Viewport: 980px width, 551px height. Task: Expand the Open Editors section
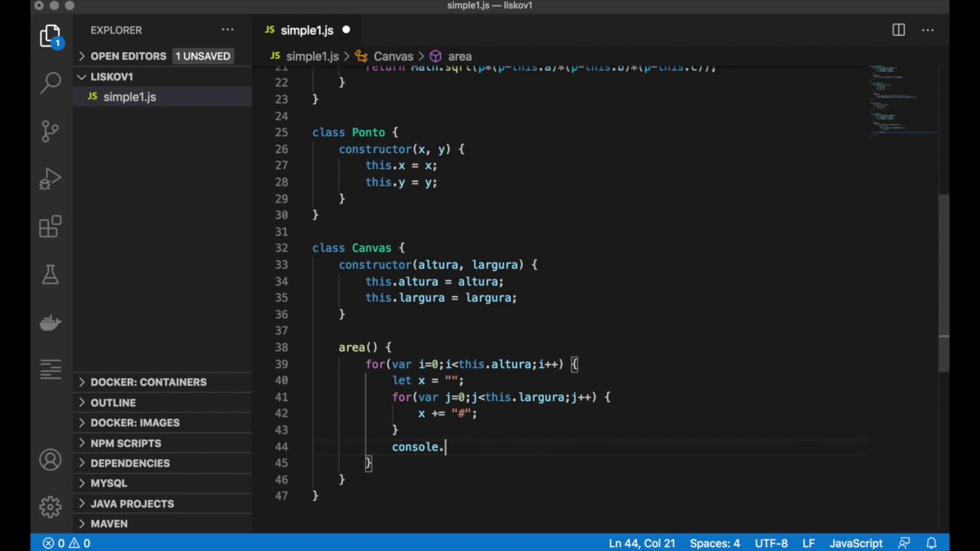(x=128, y=56)
